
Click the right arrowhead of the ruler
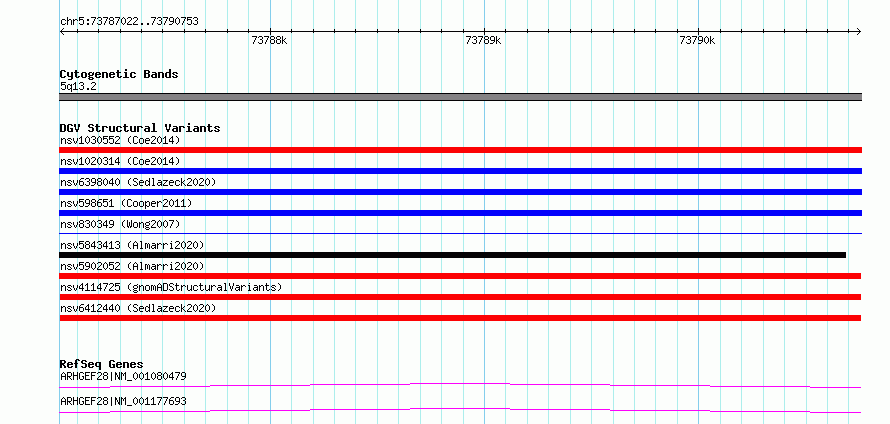tap(859, 31)
